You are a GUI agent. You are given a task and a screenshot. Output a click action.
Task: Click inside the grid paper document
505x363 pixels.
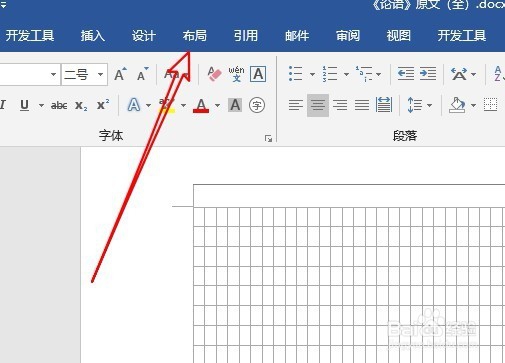[349, 273]
